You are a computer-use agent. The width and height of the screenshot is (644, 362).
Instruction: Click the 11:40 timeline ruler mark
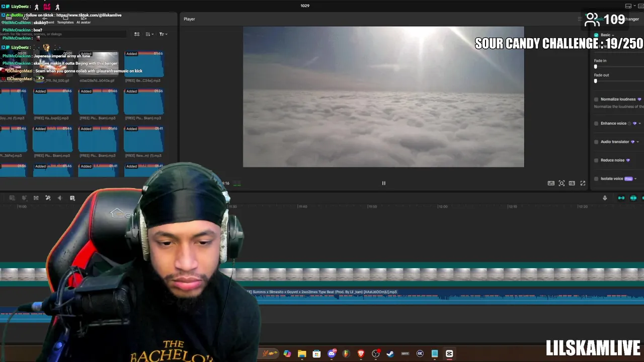(302, 206)
